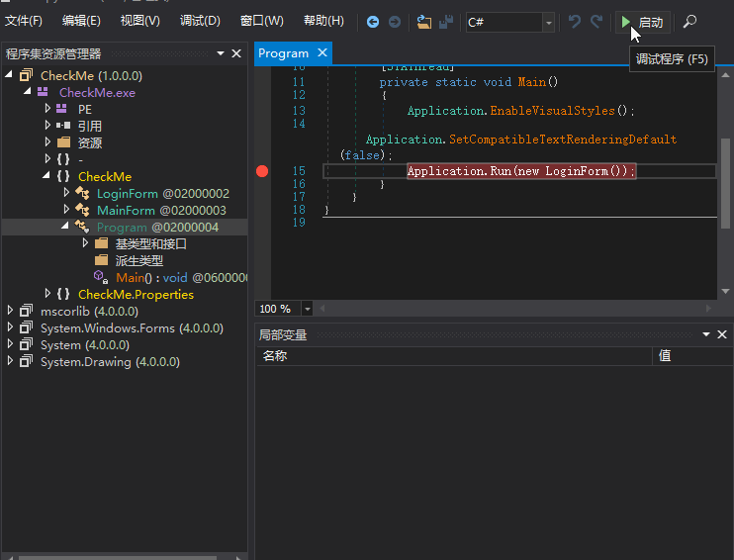Click the Program class icon
The height and width of the screenshot is (560, 734).
pyautogui.click(x=82, y=227)
